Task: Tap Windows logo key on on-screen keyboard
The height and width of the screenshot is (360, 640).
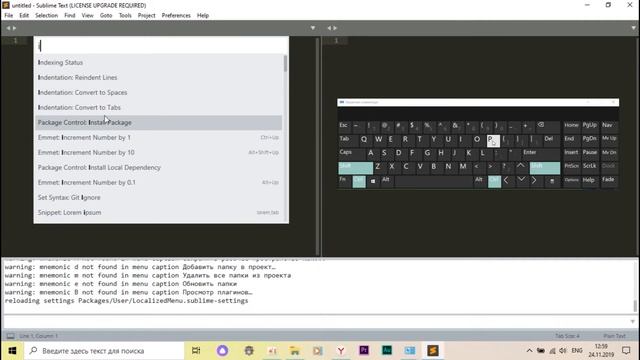Action: click(x=373, y=181)
